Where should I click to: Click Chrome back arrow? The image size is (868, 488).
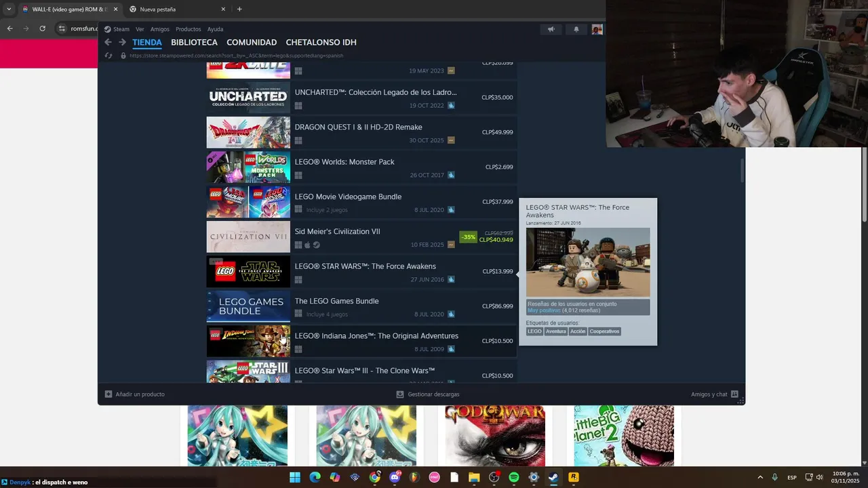9,28
